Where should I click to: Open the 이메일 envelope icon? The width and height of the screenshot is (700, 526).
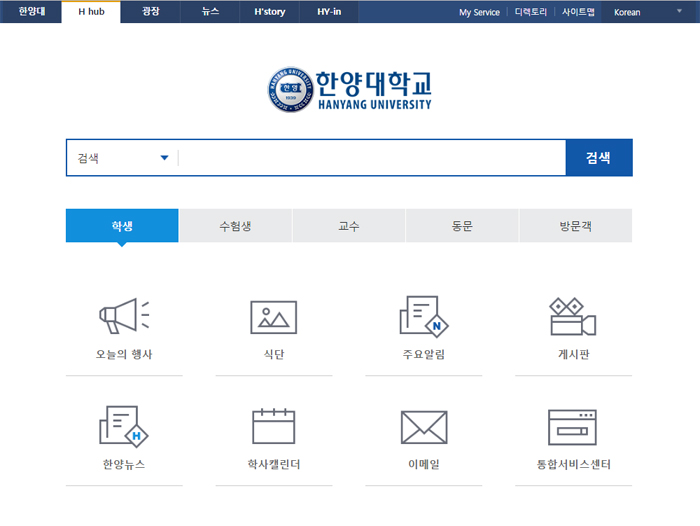(x=424, y=427)
